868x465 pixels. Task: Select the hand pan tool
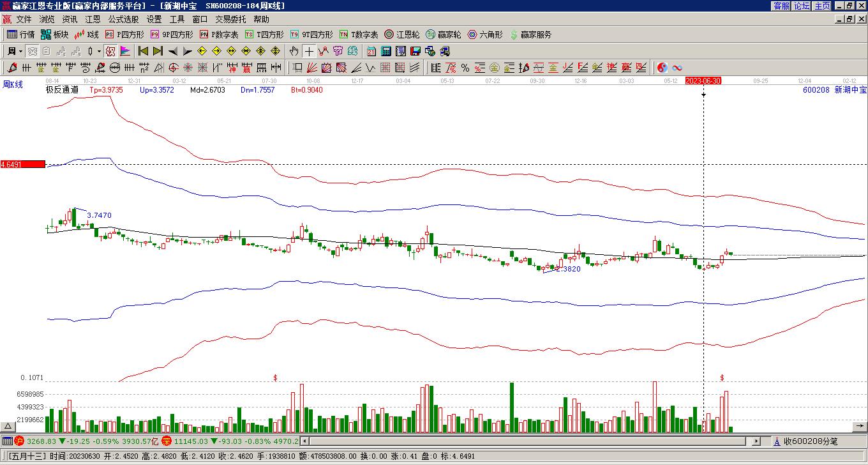[x=294, y=51]
